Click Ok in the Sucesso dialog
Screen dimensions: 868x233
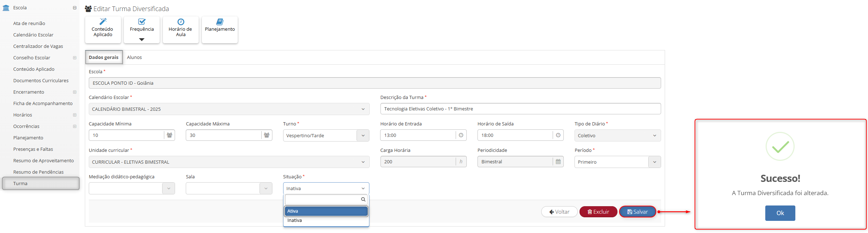780,213
